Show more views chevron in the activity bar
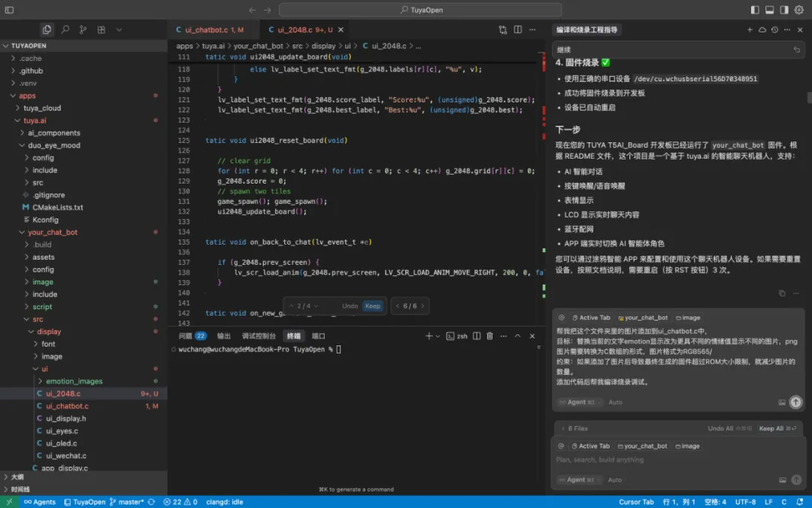 (119, 29)
